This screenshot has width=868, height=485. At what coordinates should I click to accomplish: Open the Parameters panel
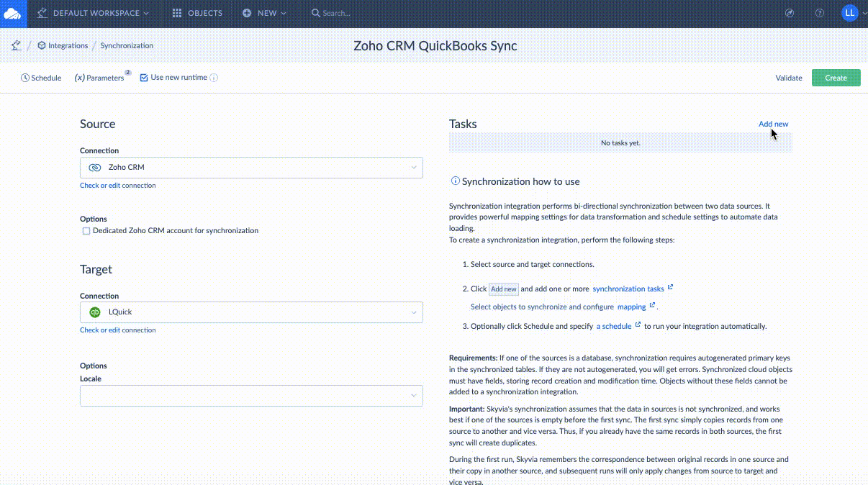click(99, 78)
